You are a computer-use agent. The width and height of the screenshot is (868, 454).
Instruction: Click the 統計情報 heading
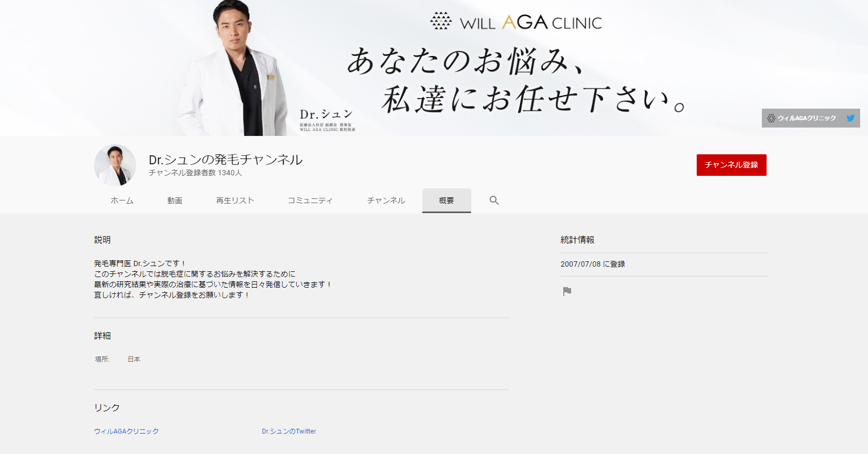pyautogui.click(x=577, y=240)
